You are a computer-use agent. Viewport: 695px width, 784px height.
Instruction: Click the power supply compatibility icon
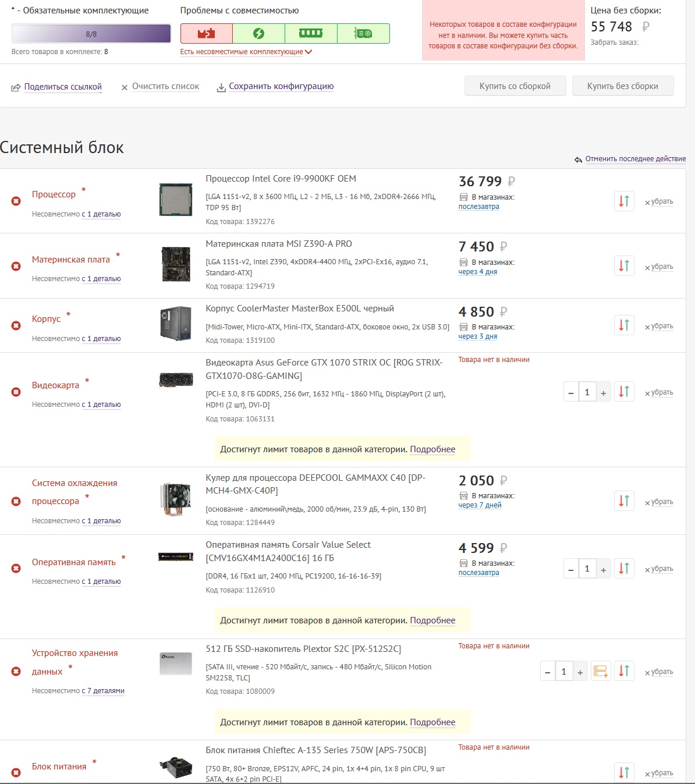(x=258, y=34)
